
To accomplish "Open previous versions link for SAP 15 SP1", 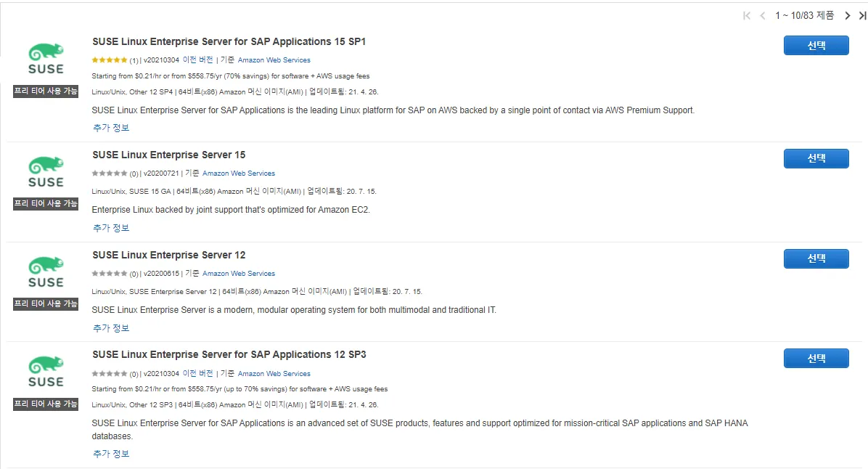I will pyautogui.click(x=197, y=60).
